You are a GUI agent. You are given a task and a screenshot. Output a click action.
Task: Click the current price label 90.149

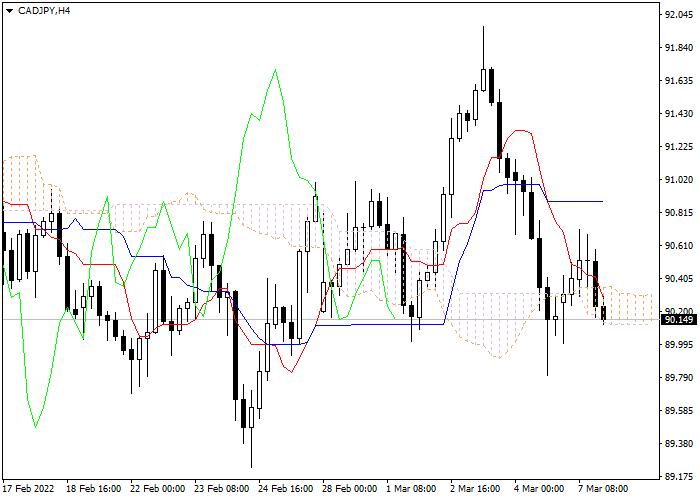pyautogui.click(x=679, y=320)
